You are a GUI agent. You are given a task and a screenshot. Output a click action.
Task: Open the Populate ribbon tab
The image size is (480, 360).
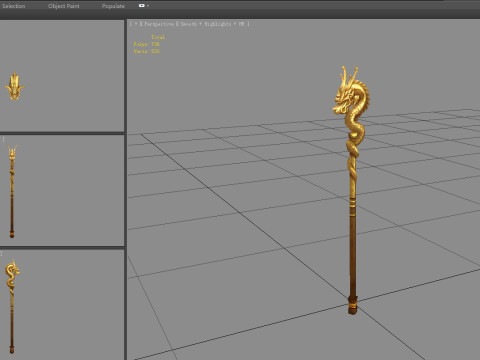click(x=113, y=6)
